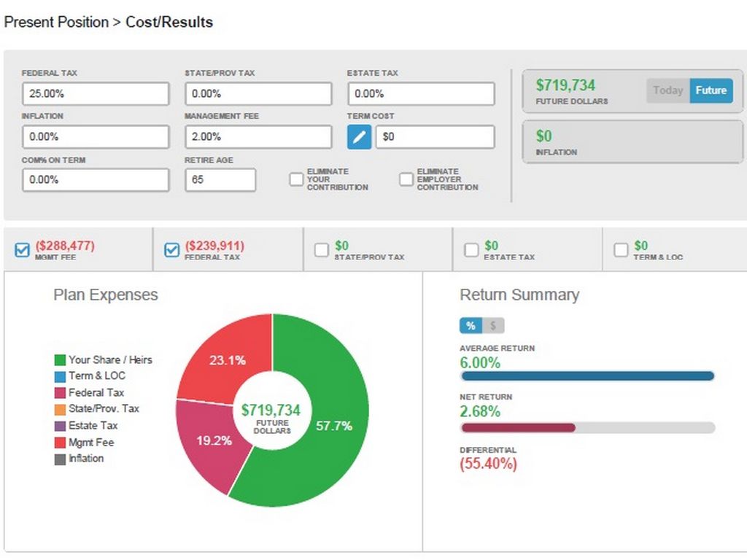Enable the State/Prov Tax checkbox
This screenshot has width=747, height=560.
click(x=321, y=250)
